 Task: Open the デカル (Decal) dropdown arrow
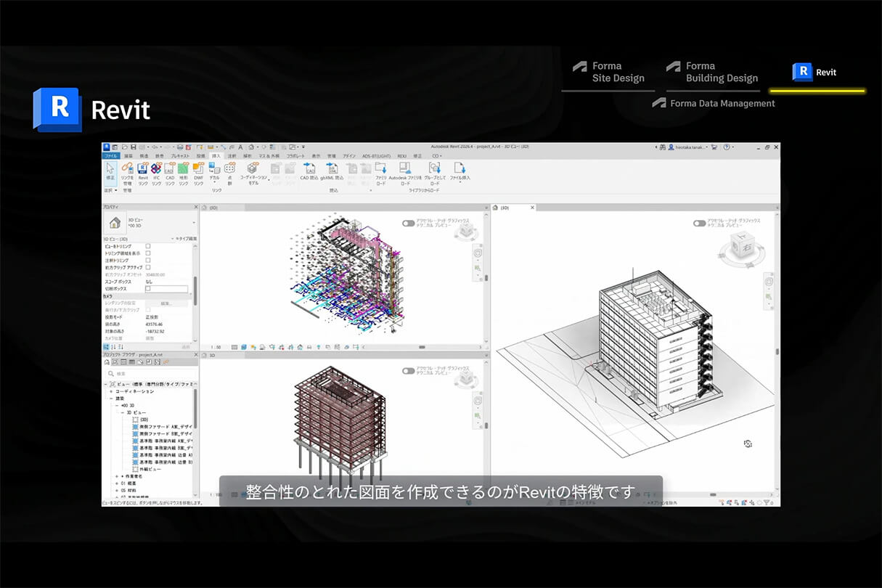coord(214,181)
